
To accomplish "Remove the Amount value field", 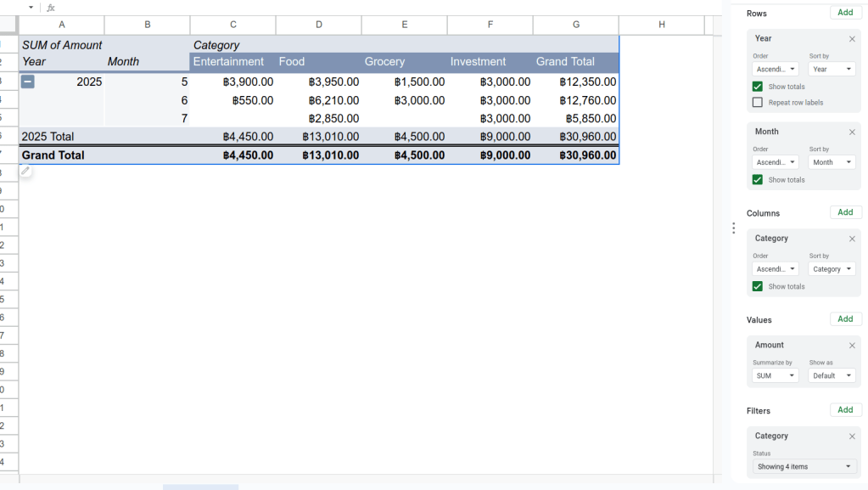I will pyautogui.click(x=852, y=346).
